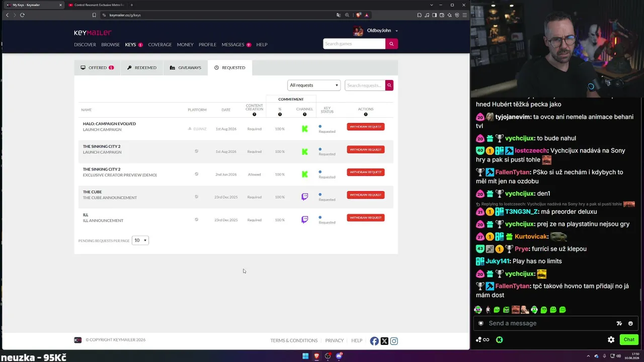Switch to the Offered tab

click(x=97, y=67)
